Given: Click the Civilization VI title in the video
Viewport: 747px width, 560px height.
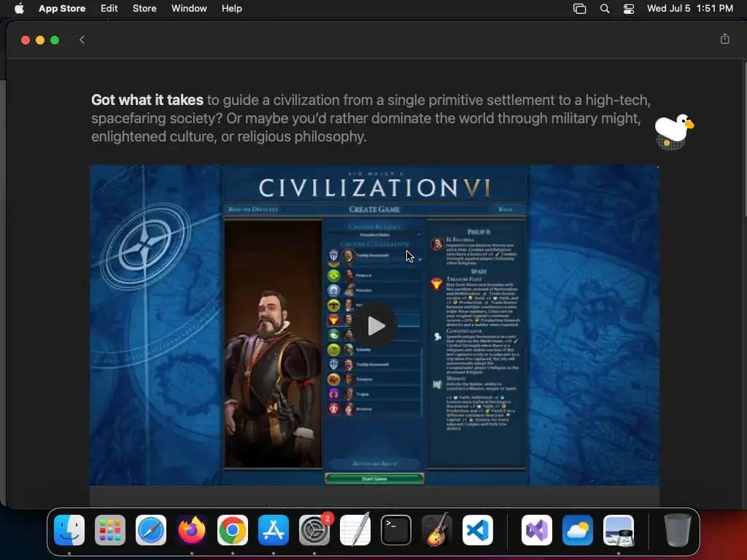Looking at the screenshot, I should click(375, 187).
